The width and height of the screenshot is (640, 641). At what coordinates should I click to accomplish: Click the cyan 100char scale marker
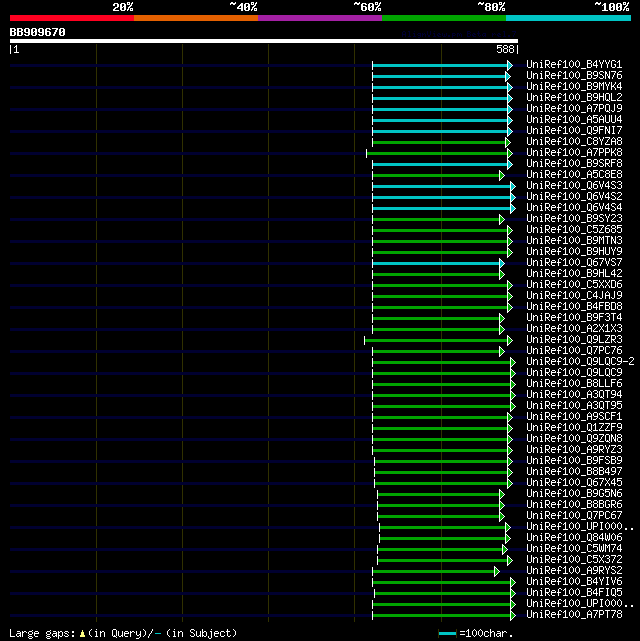[x=447, y=634]
